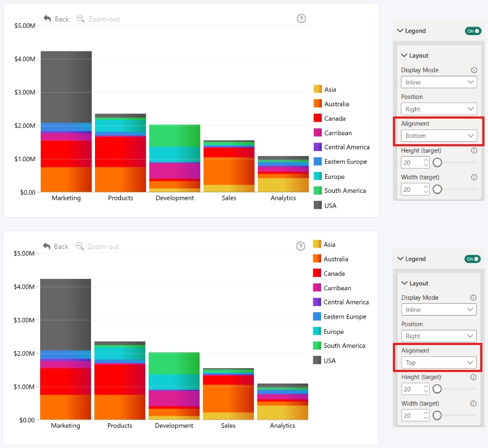Collapse the Layout section in the upper panel
The image size is (488, 448).
[404, 55]
